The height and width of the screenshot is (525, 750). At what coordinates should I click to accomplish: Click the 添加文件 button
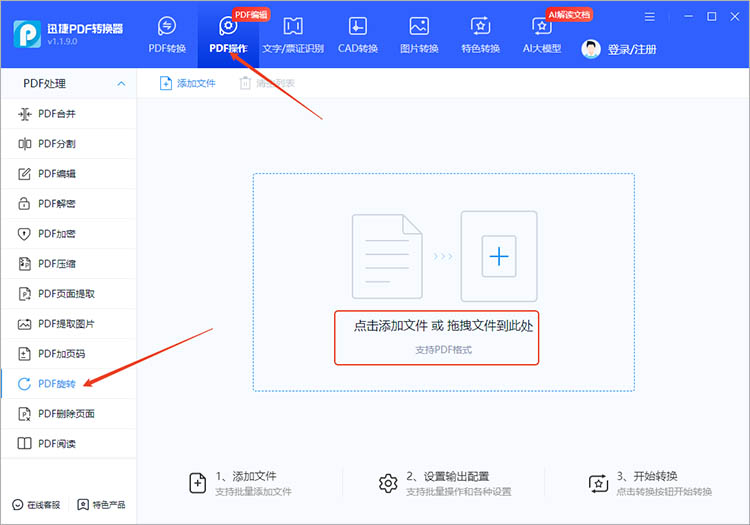188,83
